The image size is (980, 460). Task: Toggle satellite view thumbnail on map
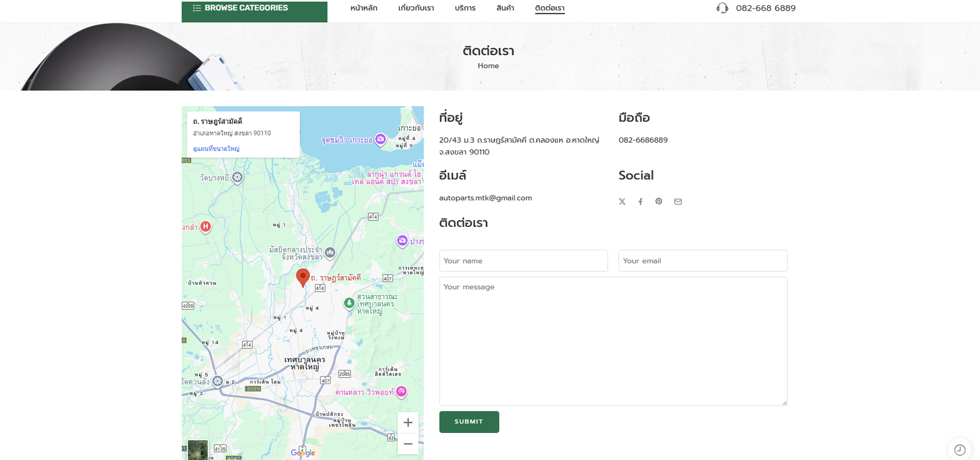pos(198,450)
